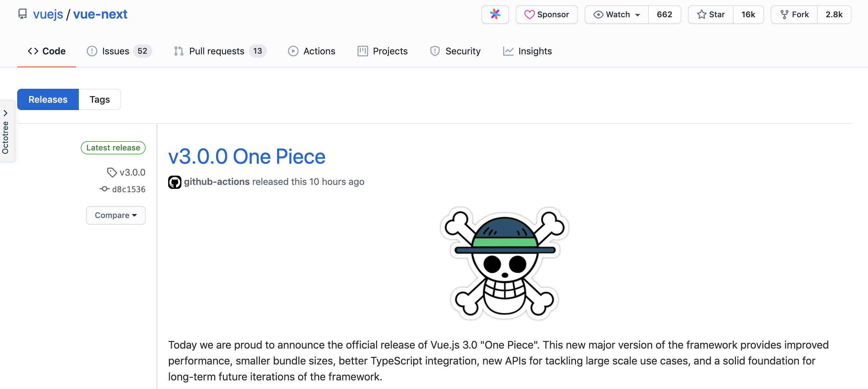Open v3.0.0 One Piece release title
Screen dimensions: 868x389
pyautogui.click(x=247, y=156)
